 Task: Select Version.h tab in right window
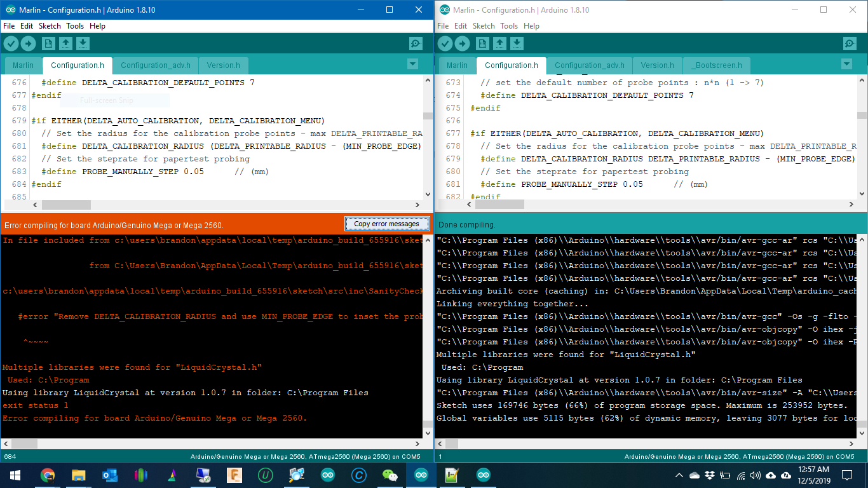point(657,65)
